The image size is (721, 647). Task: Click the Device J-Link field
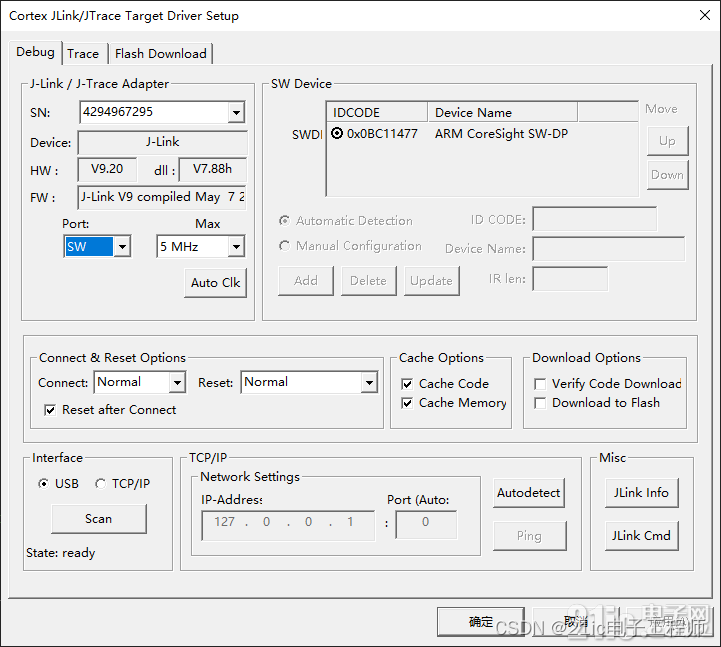pyautogui.click(x=162, y=142)
